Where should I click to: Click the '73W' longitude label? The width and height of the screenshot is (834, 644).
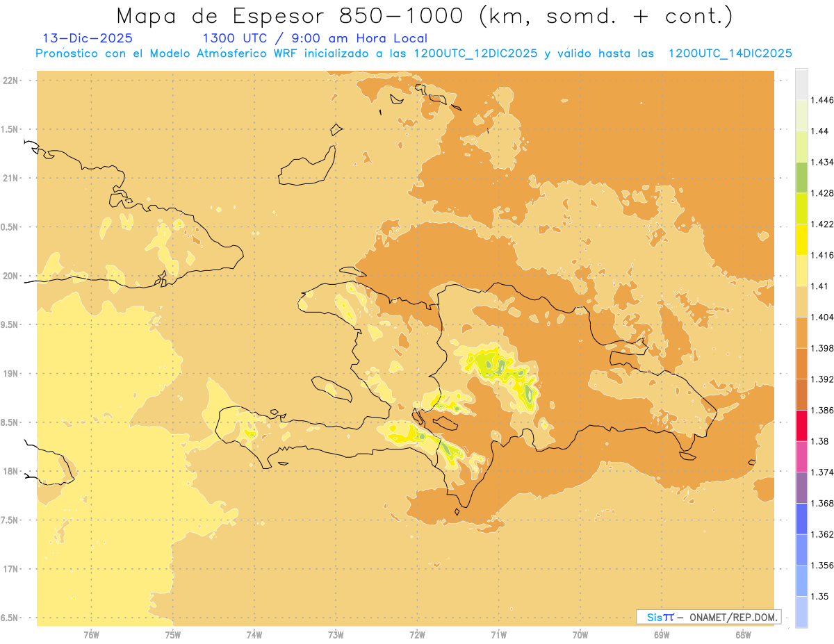336,635
